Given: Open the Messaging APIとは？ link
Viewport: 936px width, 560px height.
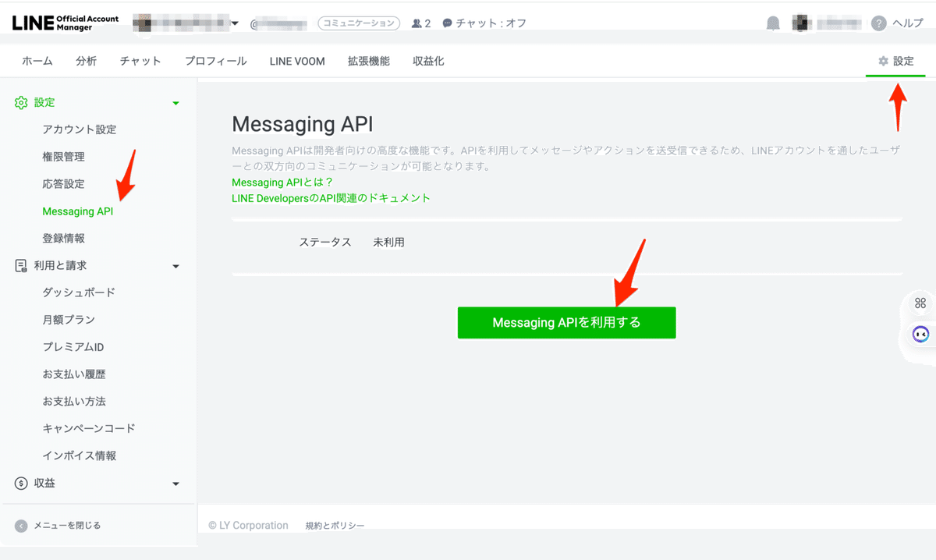Looking at the screenshot, I should click(x=282, y=183).
